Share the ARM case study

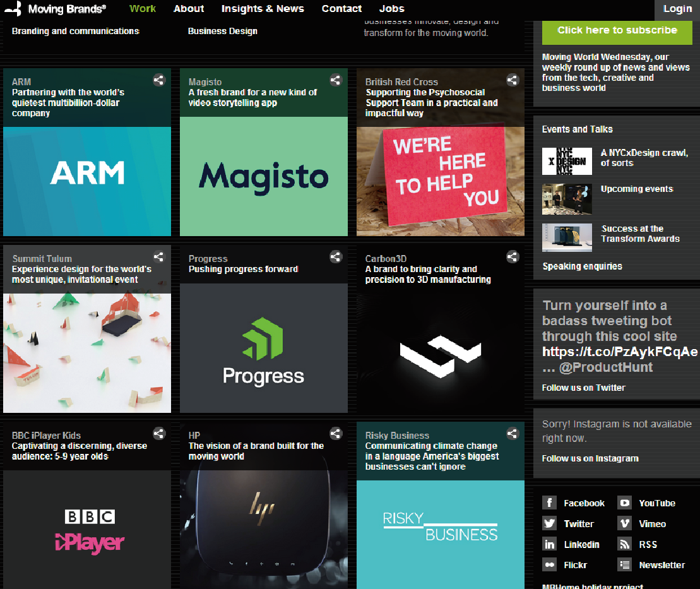pos(159,80)
